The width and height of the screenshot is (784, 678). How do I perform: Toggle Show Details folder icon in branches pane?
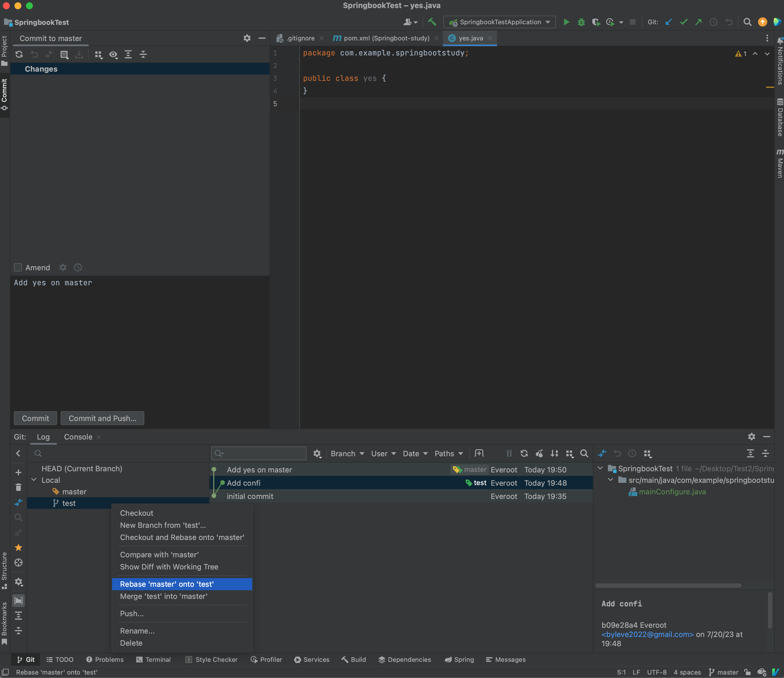[18, 601]
